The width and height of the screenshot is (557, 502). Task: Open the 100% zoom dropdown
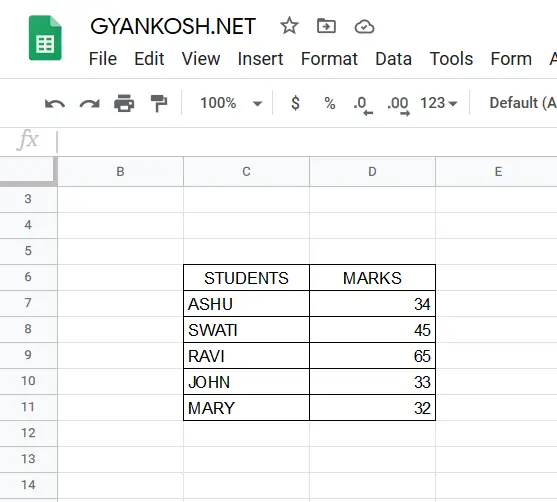(x=231, y=103)
